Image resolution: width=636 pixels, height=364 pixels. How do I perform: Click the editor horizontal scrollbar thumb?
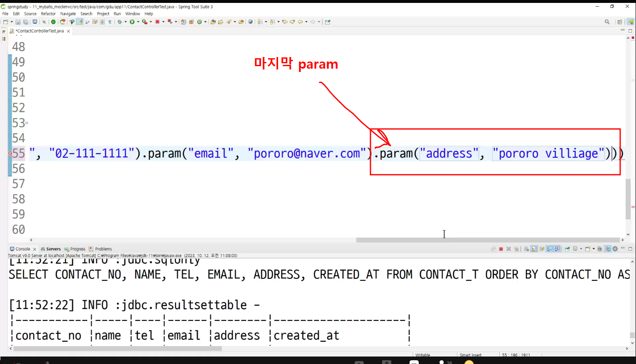(x=488, y=240)
